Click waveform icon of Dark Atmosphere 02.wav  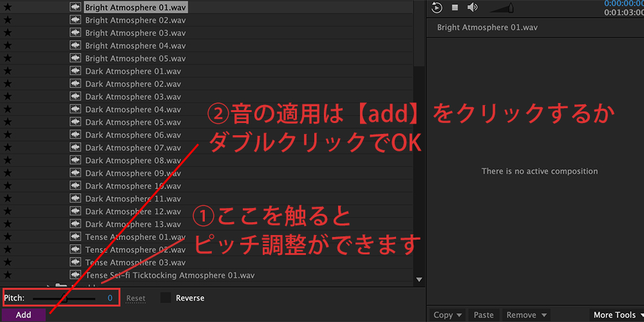pyautogui.click(x=75, y=83)
